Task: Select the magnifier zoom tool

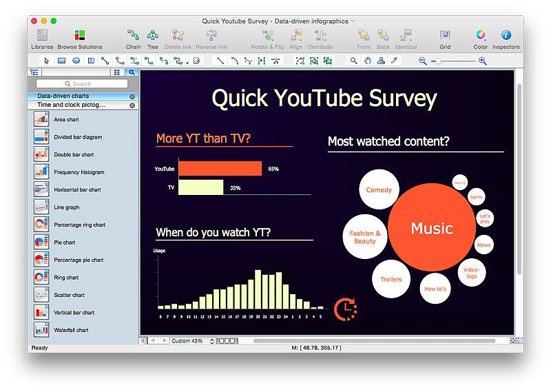Action: point(354,61)
